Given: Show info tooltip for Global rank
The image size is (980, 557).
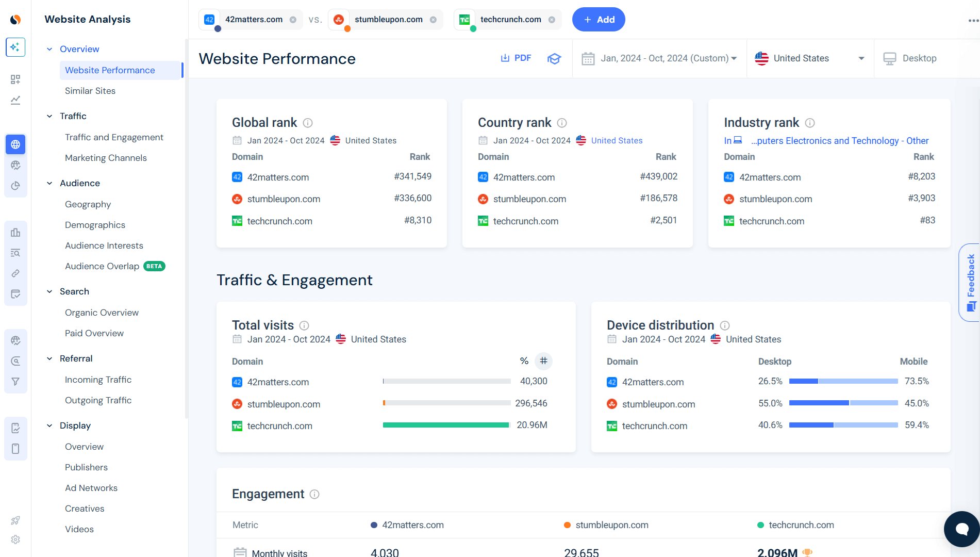Looking at the screenshot, I should click(308, 123).
